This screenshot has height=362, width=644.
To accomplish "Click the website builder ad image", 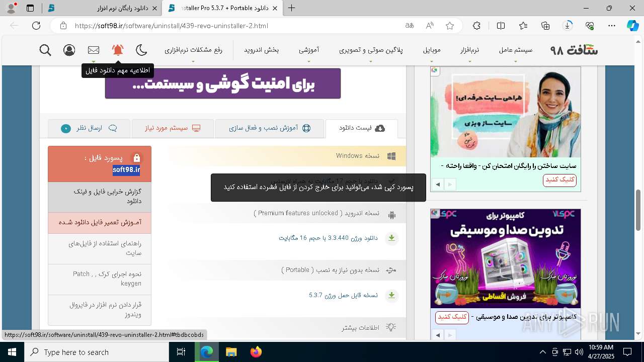I will pos(506,112).
